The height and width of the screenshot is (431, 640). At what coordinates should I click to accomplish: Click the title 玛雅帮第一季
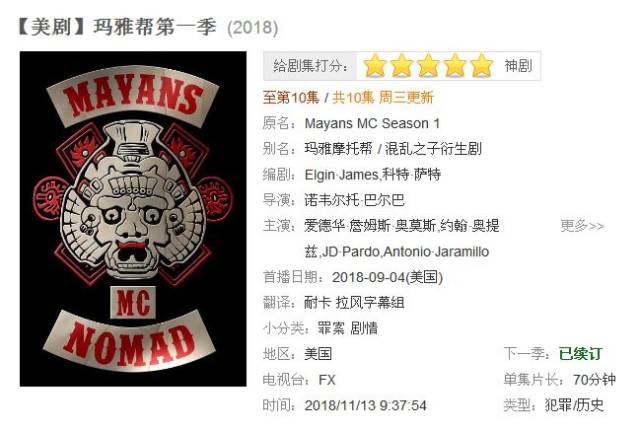pyautogui.click(x=154, y=27)
